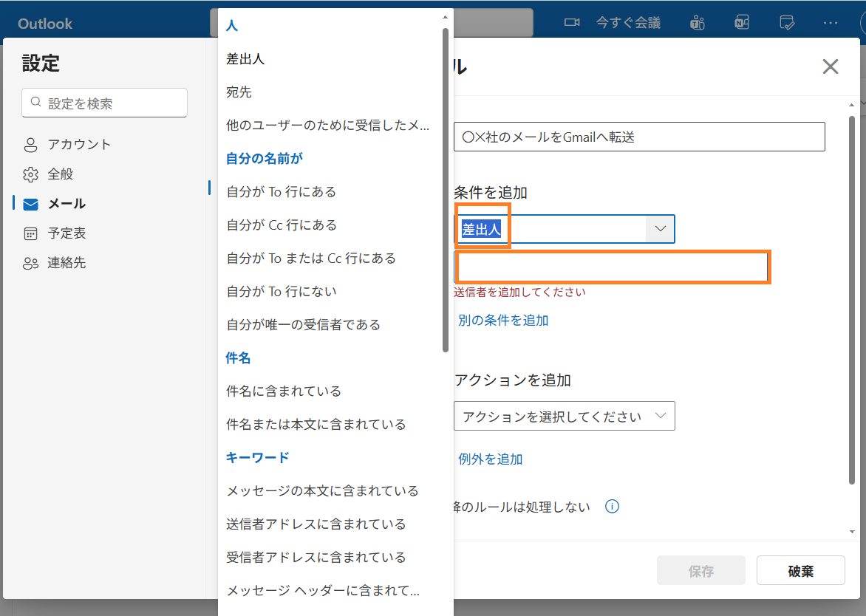Open the OneNote feed icon

742,23
